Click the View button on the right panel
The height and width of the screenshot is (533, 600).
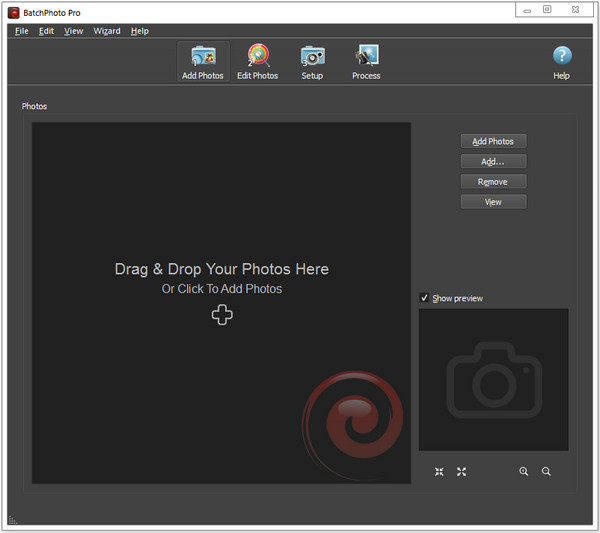point(493,202)
